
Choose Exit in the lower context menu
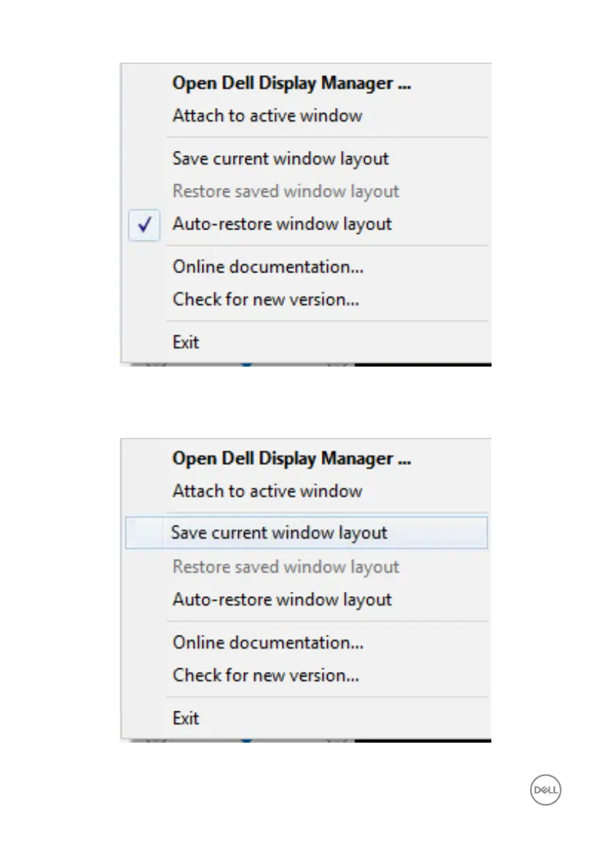(x=186, y=719)
